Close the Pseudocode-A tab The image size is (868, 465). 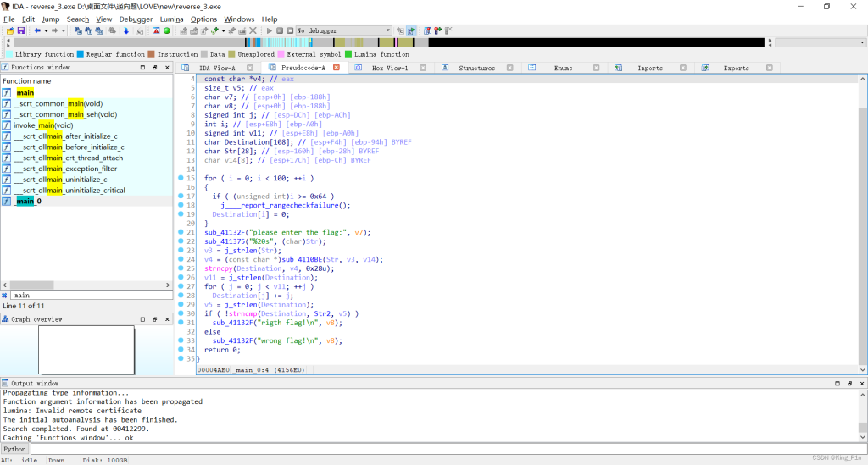coord(336,68)
